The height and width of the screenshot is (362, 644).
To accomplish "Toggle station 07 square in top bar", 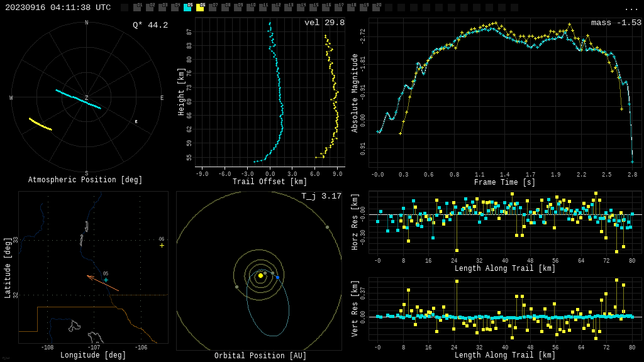I will [x=213, y=8].
